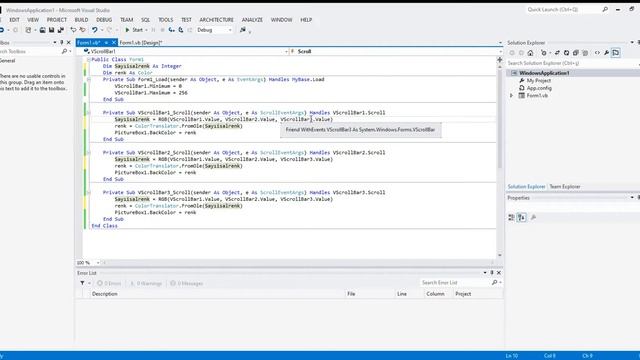This screenshot has width=640, height=360.
Task: Pin the Toolbox panel with pushpin
Action: coord(62,42)
